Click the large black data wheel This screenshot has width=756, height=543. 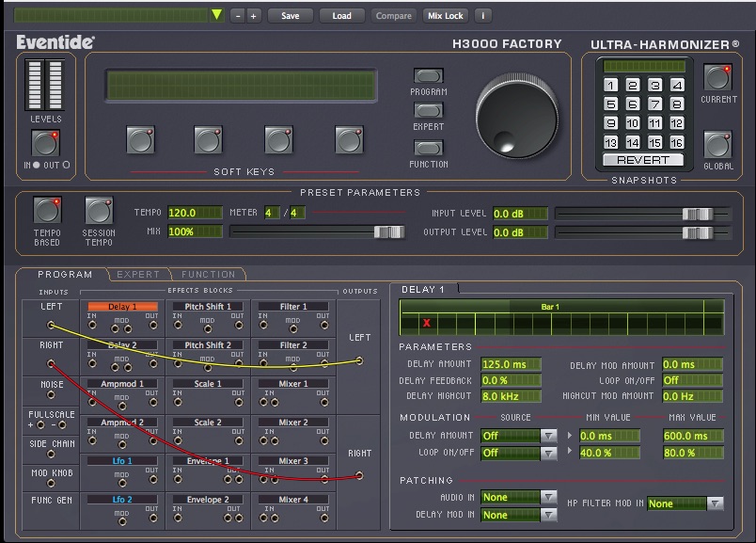point(517,118)
